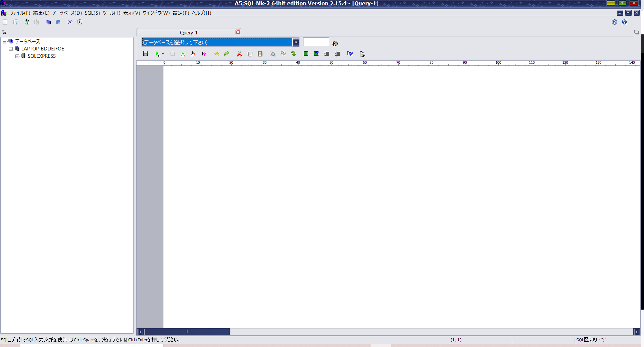Click the blue gear options icon
Image resolution: width=644 pixels, height=347 pixels.
(x=58, y=22)
